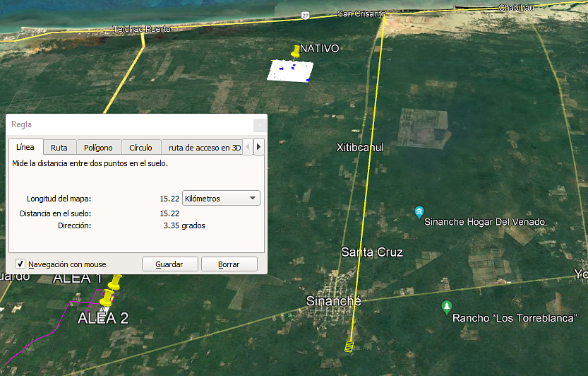The height and width of the screenshot is (376, 588).
Task: Open the Círculo tab
Action: click(140, 148)
